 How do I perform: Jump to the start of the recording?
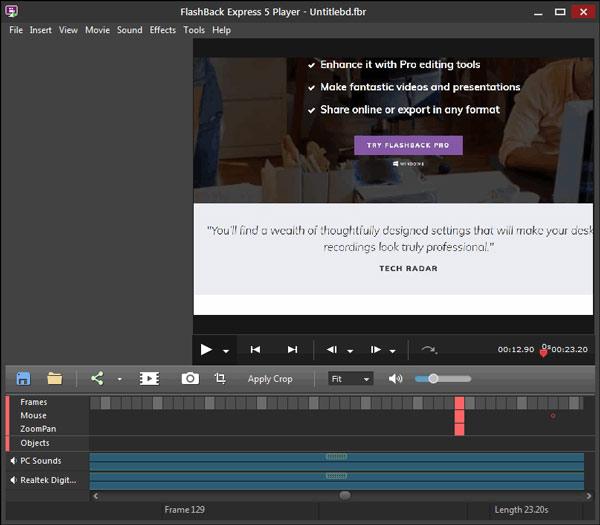coord(255,350)
